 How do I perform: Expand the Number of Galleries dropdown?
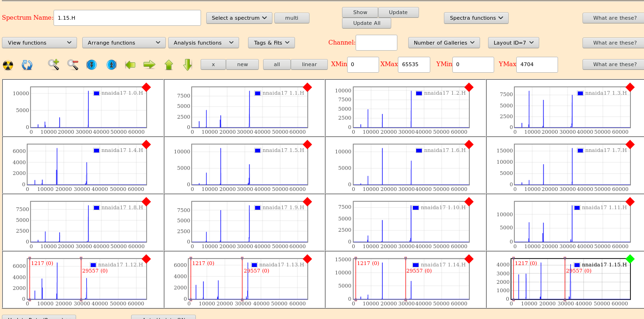444,43
